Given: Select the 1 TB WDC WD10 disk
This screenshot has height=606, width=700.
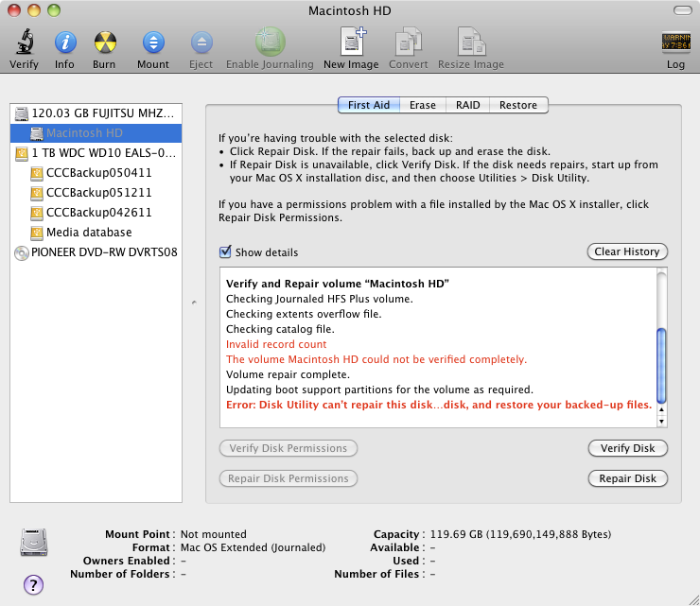Looking at the screenshot, I should (x=96, y=153).
